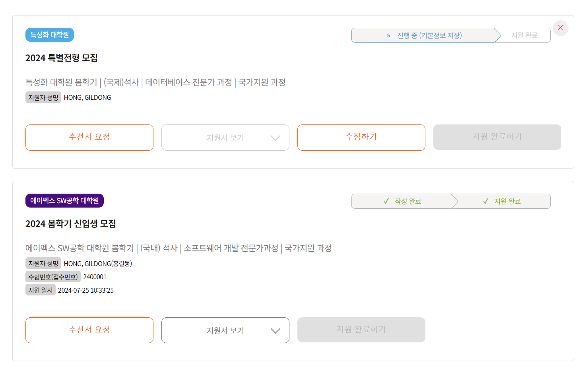Click the 수험번호(접수번호) label
Viewport: 588px width, 369px height.
coord(53,277)
